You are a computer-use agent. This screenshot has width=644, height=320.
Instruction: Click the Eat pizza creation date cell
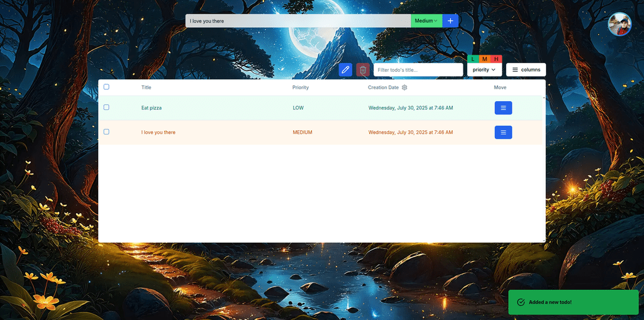coord(411,108)
